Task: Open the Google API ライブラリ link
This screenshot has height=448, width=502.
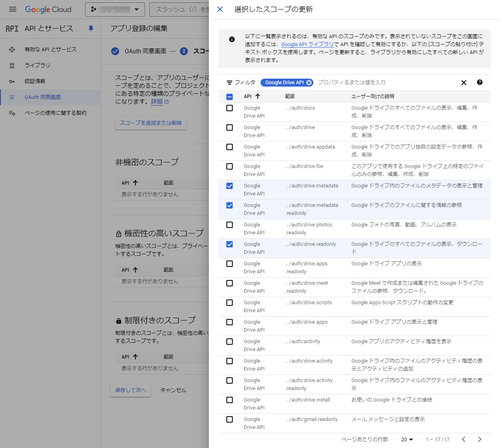Action: pos(307,44)
